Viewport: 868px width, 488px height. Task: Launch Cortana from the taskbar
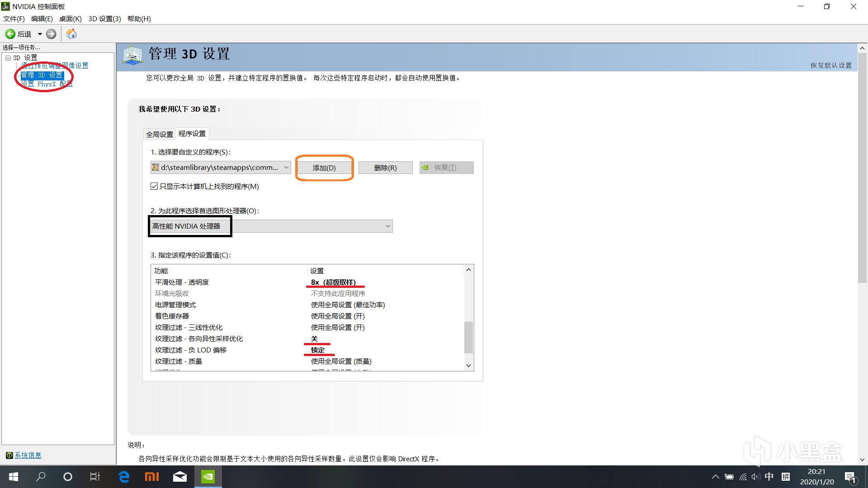point(68,477)
